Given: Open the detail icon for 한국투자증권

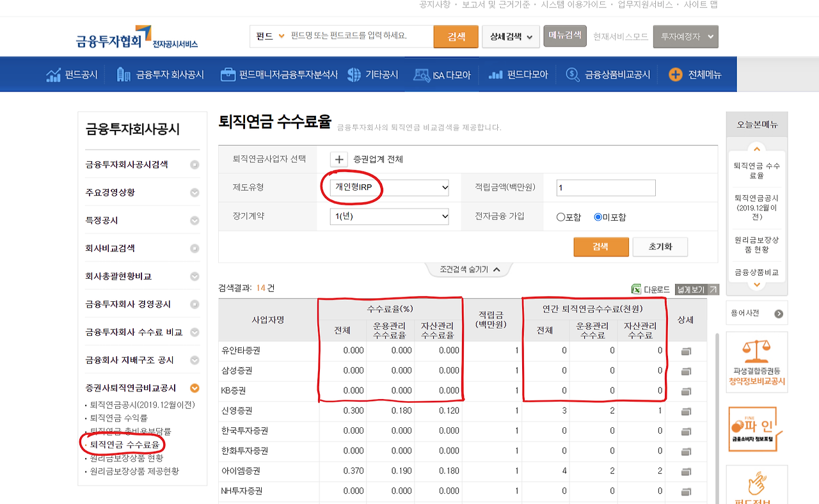Looking at the screenshot, I should pos(686,431).
